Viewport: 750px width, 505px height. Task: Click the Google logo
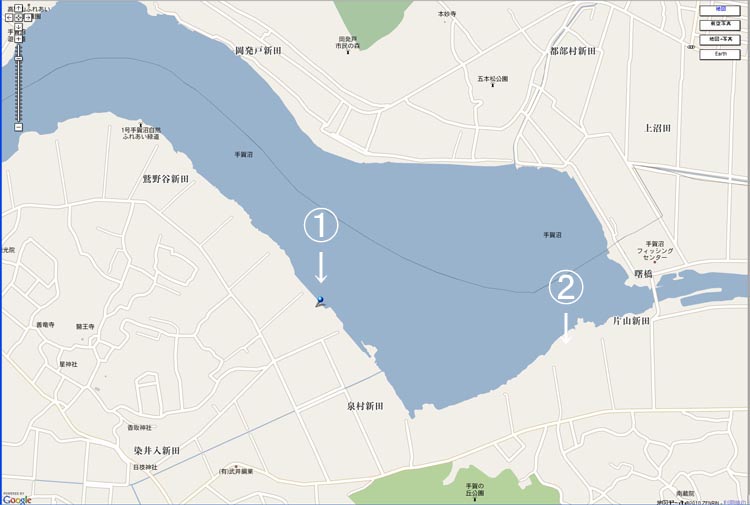[x=17, y=500]
